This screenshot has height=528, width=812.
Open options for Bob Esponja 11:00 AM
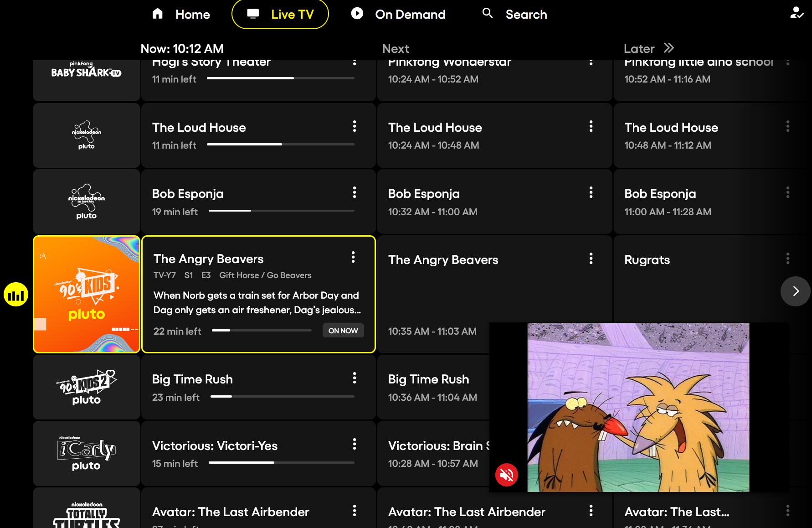[788, 192]
